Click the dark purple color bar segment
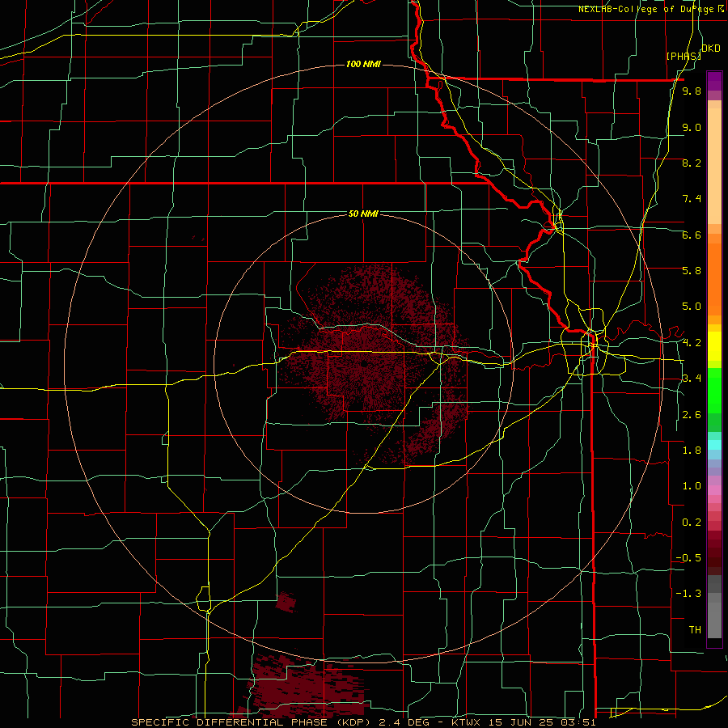The width and height of the screenshot is (728, 728). [x=714, y=81]
